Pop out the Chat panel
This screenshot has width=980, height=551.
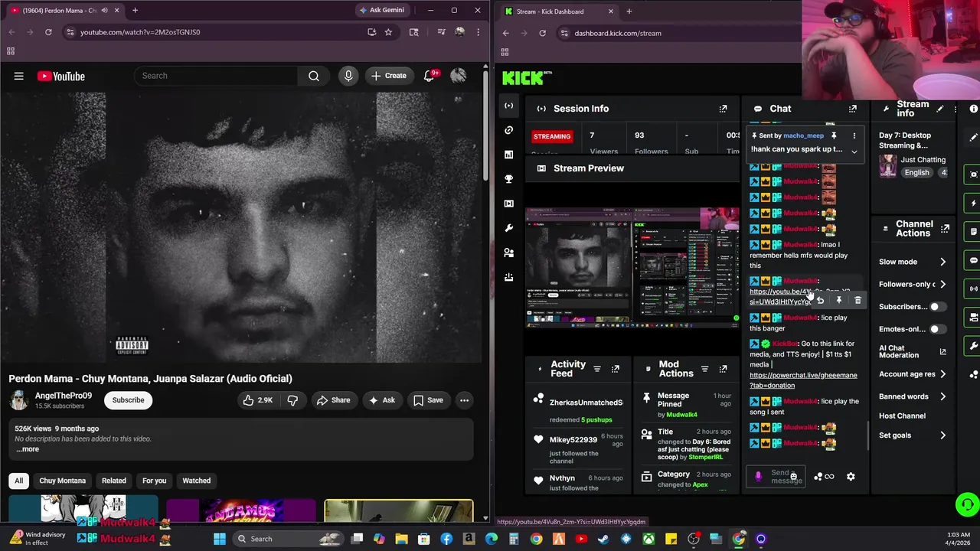(x=852, y=109)
